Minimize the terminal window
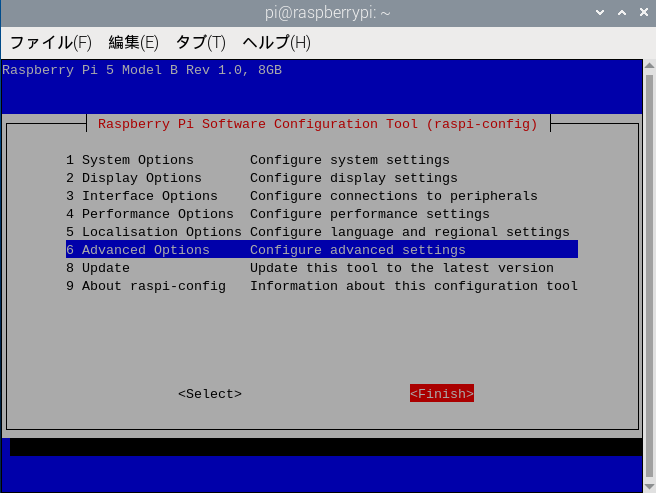This screenshot has height=493, width=656. coord(600,13)
